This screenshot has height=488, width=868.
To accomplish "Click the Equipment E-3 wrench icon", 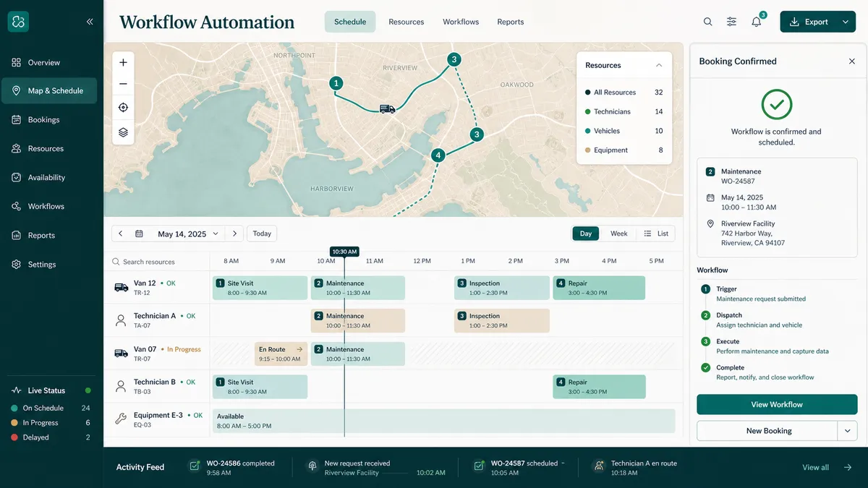I will click(121, 419).
